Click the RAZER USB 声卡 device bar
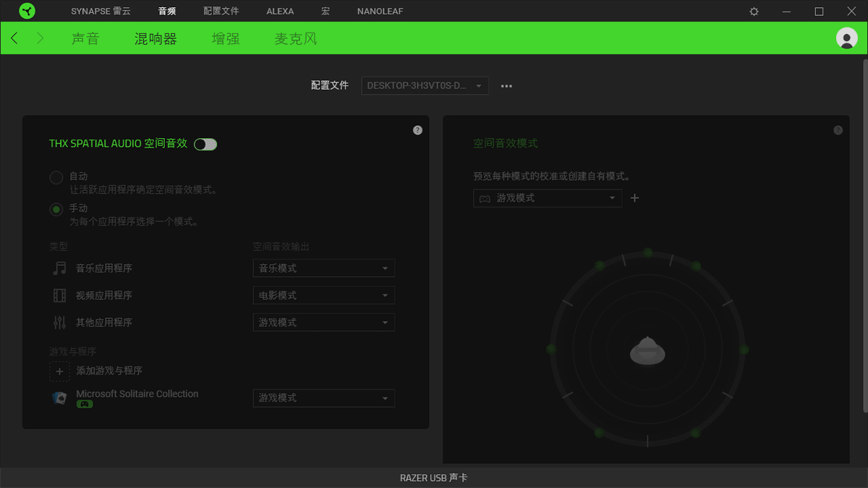This screenshot has height=488, width=868. pos(434,478)
